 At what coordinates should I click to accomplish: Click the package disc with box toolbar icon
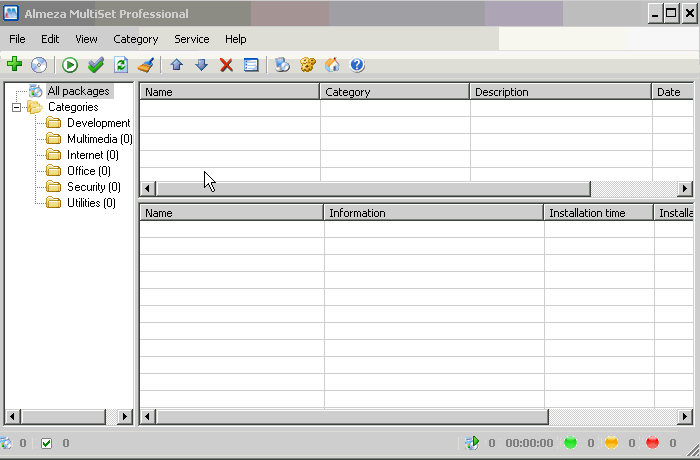click(282, 65)
